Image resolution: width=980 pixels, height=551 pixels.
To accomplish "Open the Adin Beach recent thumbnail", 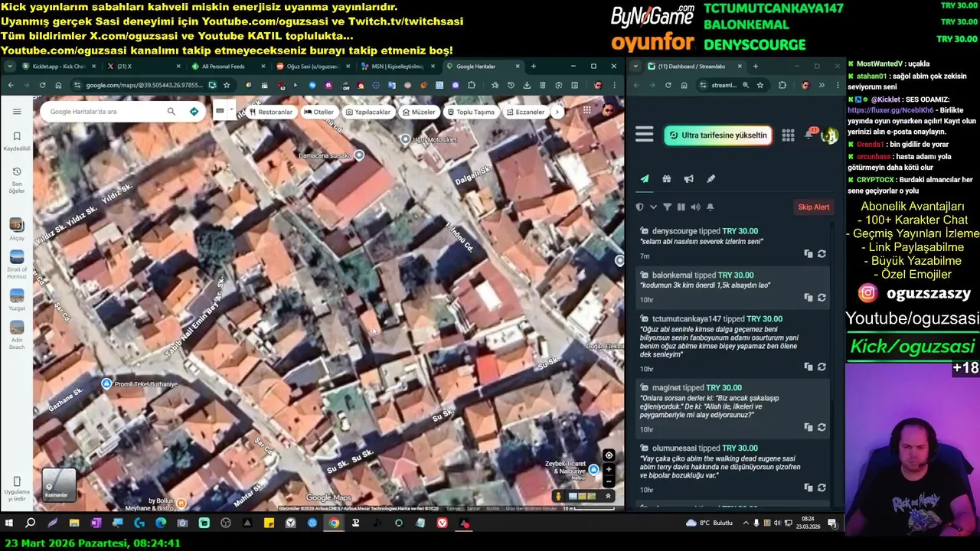I will pyautogui.click(x=17, y=335).
